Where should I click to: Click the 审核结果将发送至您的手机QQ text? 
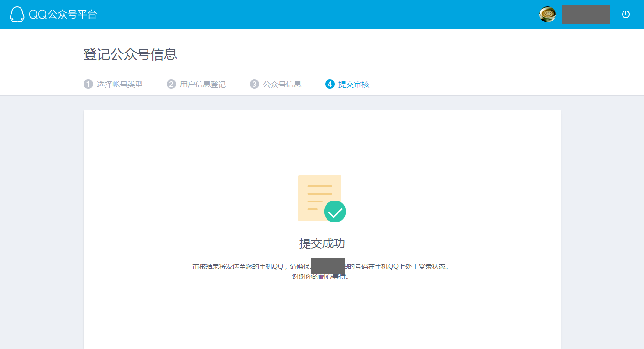(238, 266)
